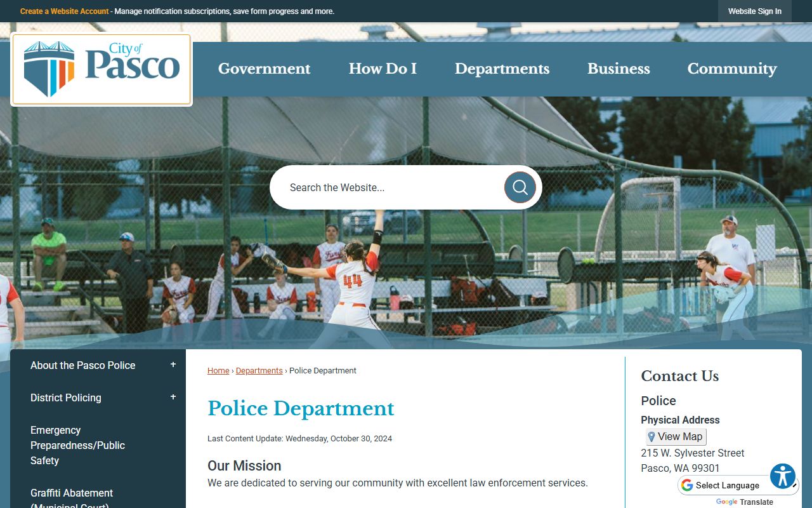Open the Government menu
812x508 pixels.
(265, 69)
